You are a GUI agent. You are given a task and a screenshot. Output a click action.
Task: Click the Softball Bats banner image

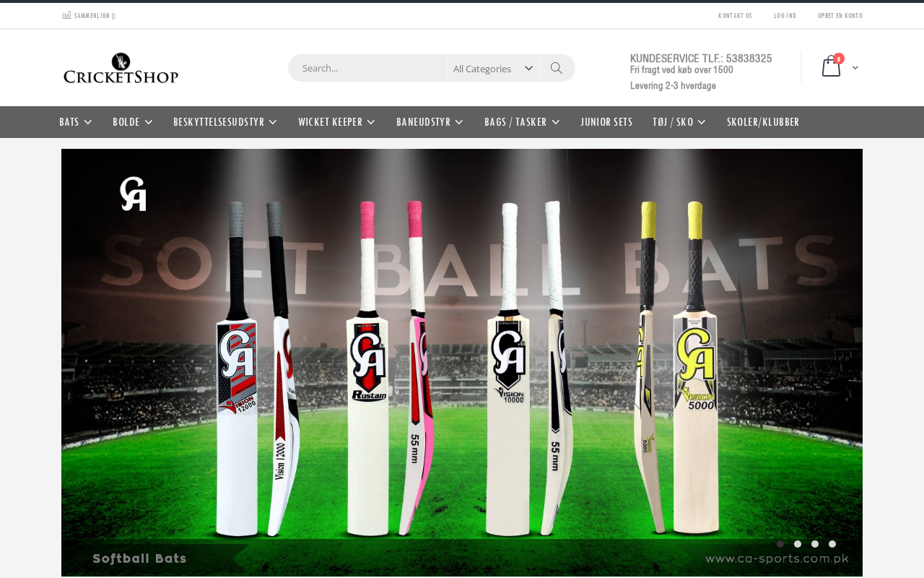(x=462, y=363)
